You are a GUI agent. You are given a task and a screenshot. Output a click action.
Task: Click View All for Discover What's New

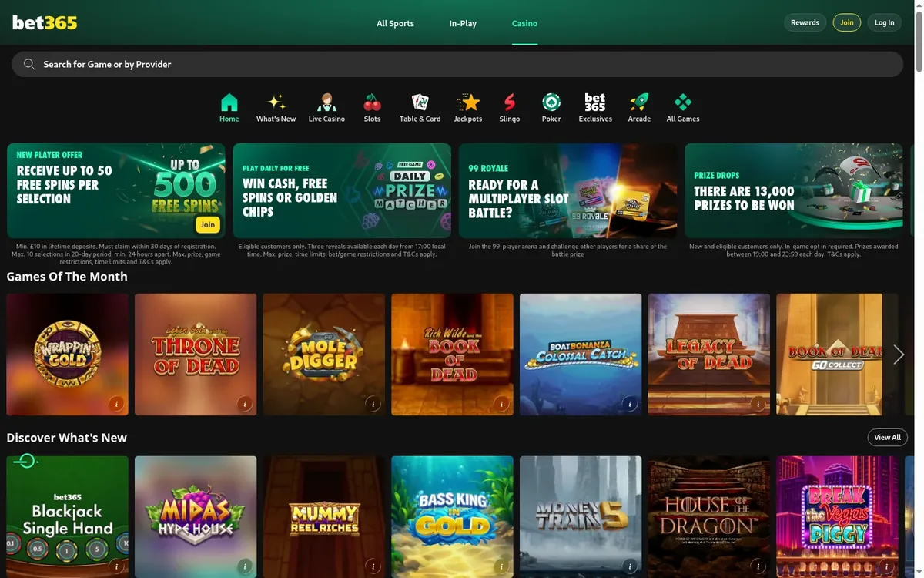887,437
